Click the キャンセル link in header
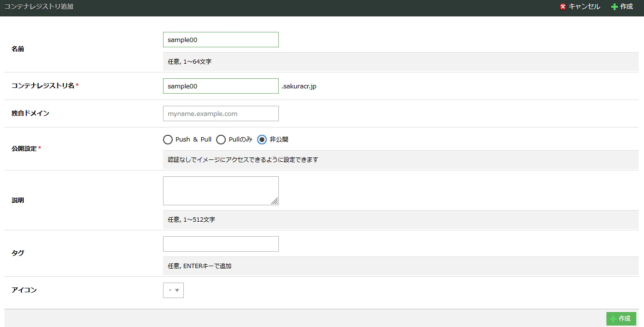The height and width of the screenshot is (327, 644). point(584,7)
